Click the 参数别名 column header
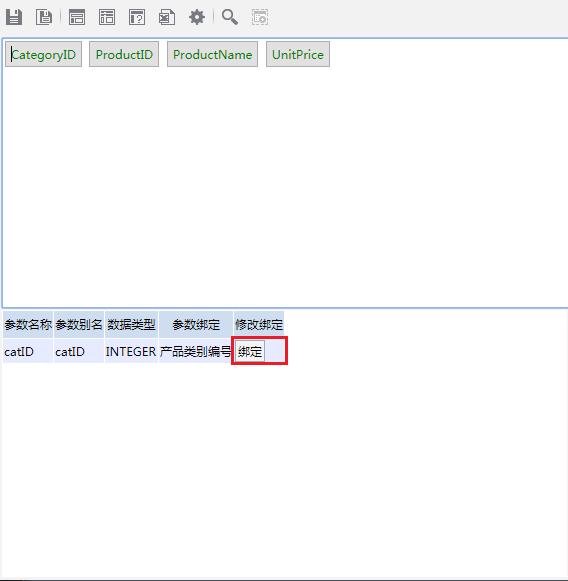Screen dimensions: 568x581 [x=79, y=325]
